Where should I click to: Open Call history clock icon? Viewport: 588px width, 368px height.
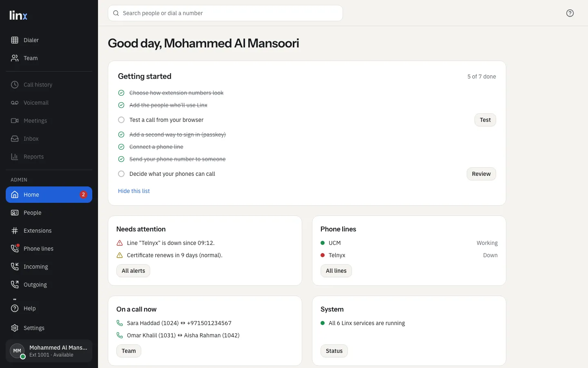click(15, 85)
